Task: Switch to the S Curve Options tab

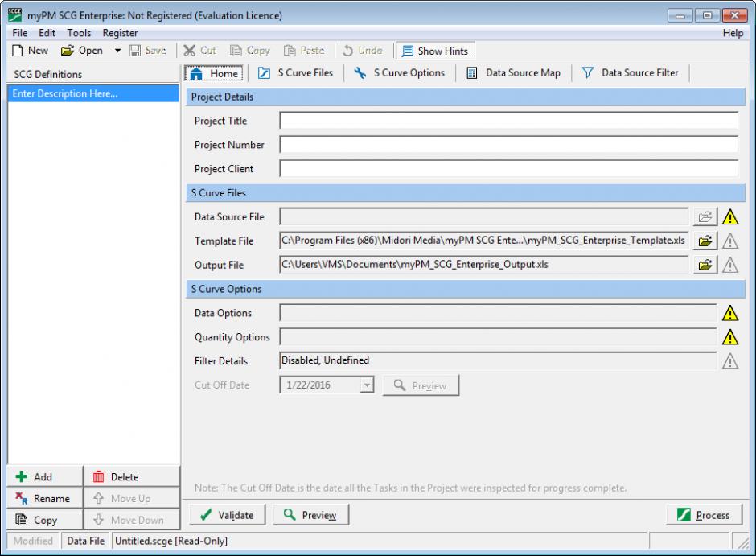Action: point(399,73)
